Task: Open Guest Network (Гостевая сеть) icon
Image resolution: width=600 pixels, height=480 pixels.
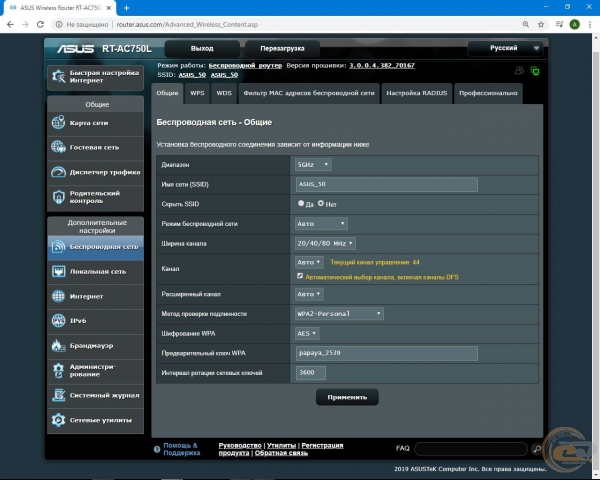Action: tap(59, 147)
